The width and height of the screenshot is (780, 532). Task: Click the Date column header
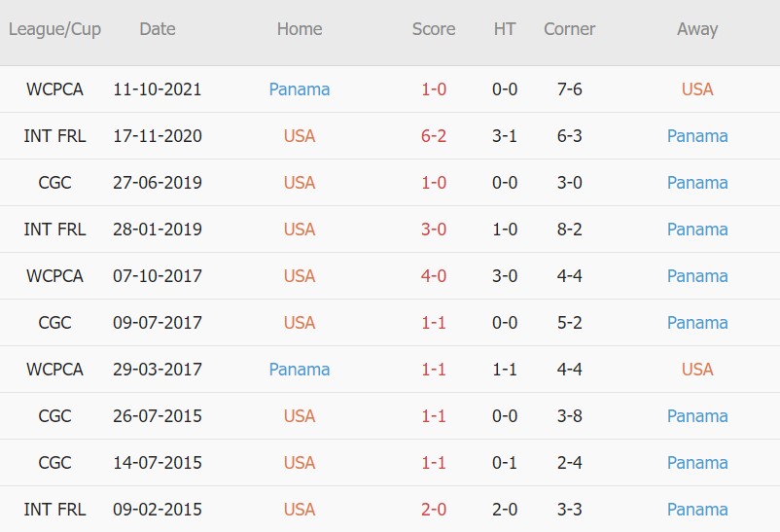pos(158,29)
